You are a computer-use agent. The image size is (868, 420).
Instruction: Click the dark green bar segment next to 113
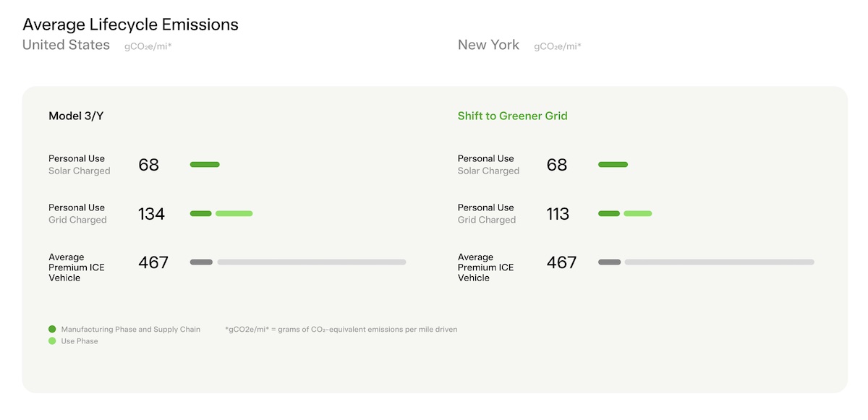[x=609, y=213]
